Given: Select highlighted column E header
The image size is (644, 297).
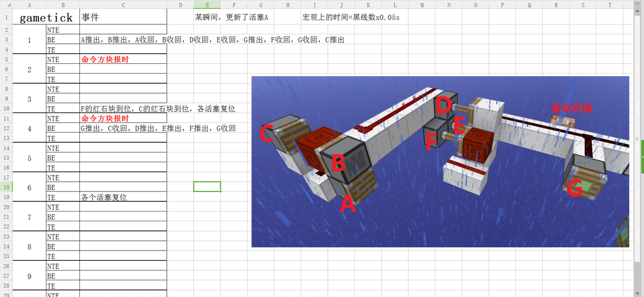Looking at the screenshot, I should coord(207,4).
